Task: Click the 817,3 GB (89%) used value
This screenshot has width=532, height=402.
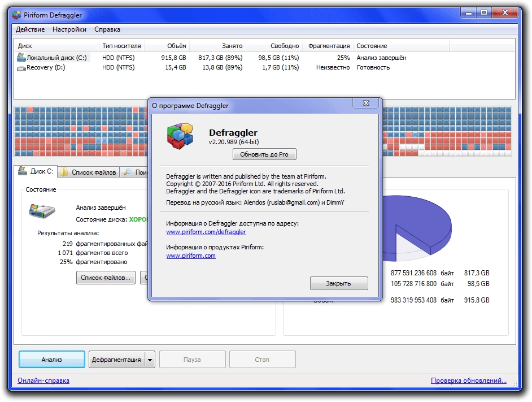Action: (220, 58)
